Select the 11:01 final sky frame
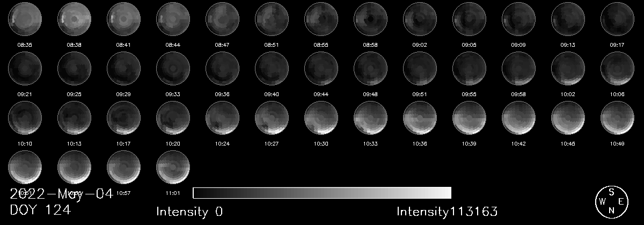Image resolution: width=644 pixels, height=225 pixels. pos(173,167)
